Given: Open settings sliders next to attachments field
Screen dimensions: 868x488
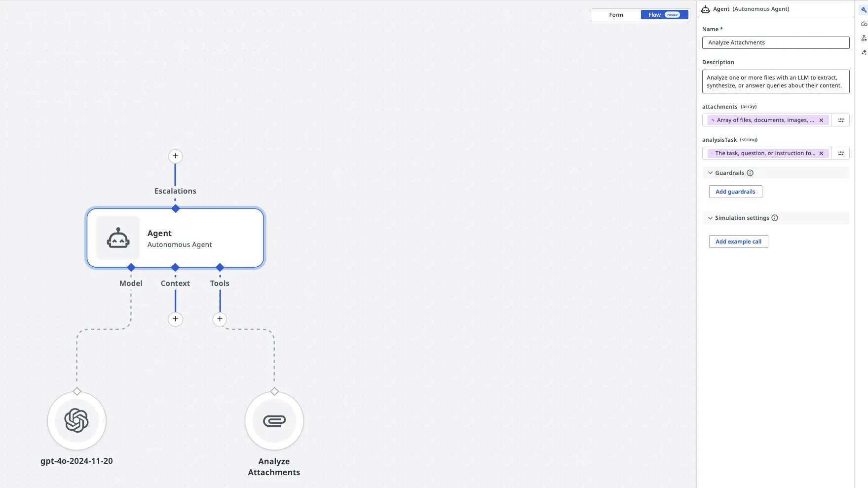Looking at the screenshot, I should click(841, 120).
